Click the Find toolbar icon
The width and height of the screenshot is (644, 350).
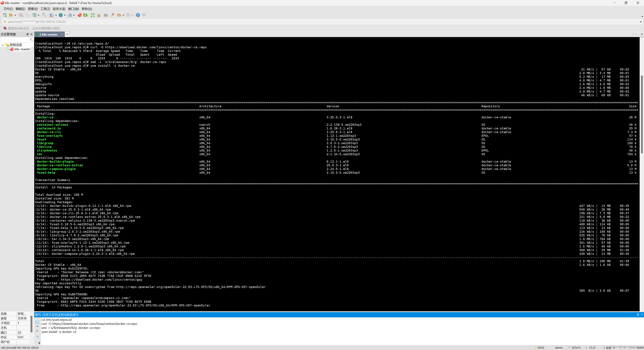pos(44,15)
